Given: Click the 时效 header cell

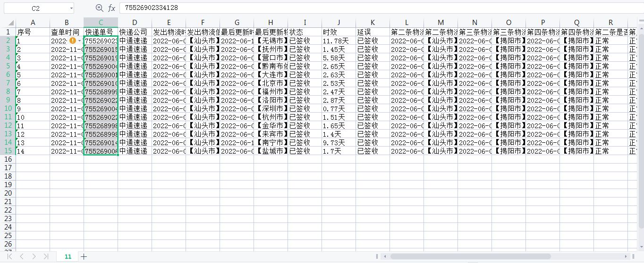Looking at the screenshot, I should click(339, 32).
